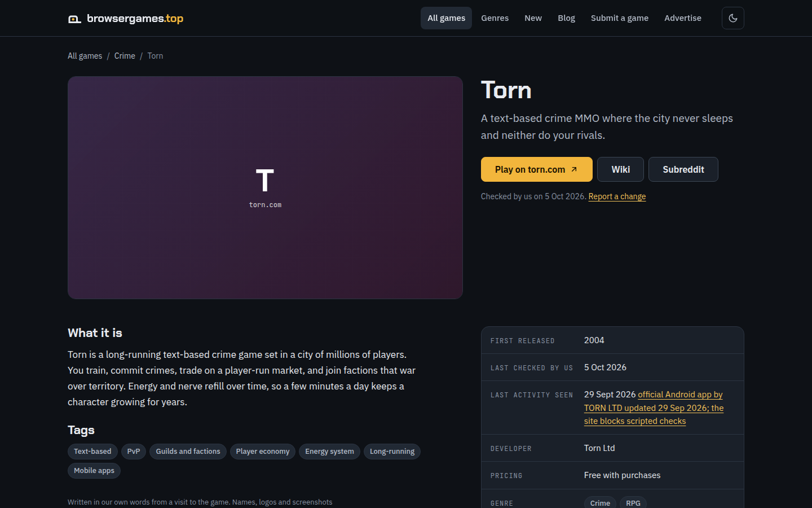
Task: Click the What it is heading
Action: point(95,333)
